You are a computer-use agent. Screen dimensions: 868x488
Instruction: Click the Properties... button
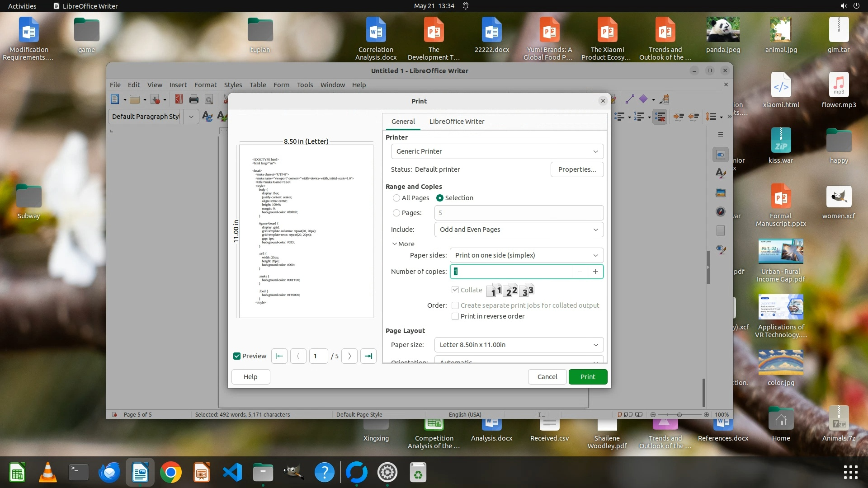[577, 169]
